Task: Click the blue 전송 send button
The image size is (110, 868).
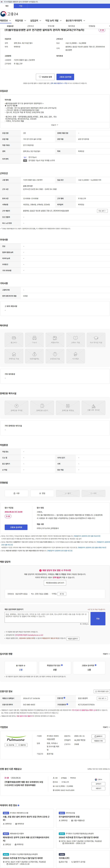Action: click(x=98, y=619)
